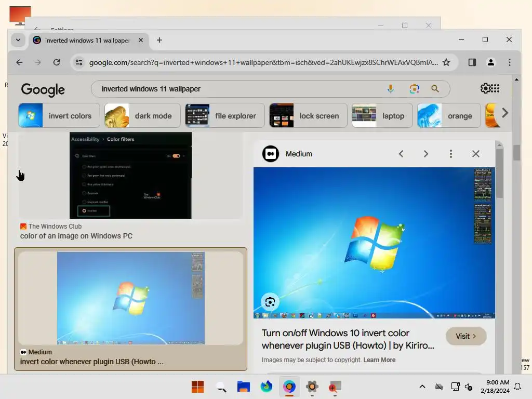Filter results by dark mode chip
This screenshot has height=399, width=532.
point(142,116)
